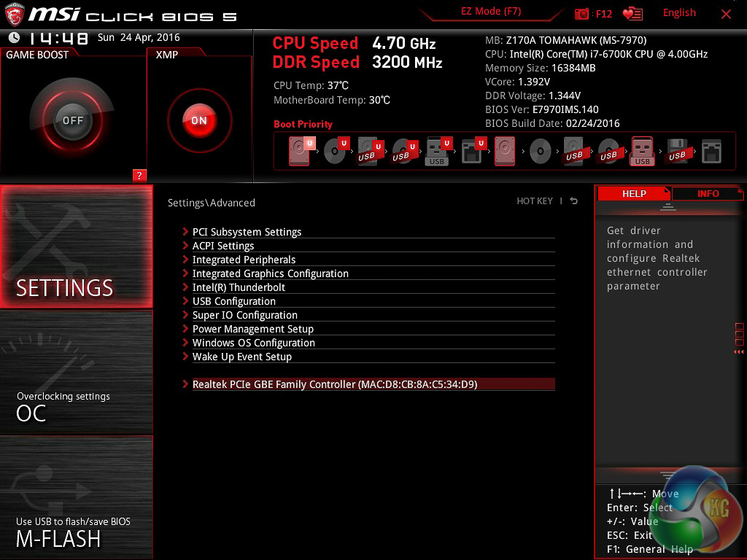Click the MB Z170A TOMAHAWK model line
The height and width of the screenshot is (560, 747).
(x=565, y=41)
